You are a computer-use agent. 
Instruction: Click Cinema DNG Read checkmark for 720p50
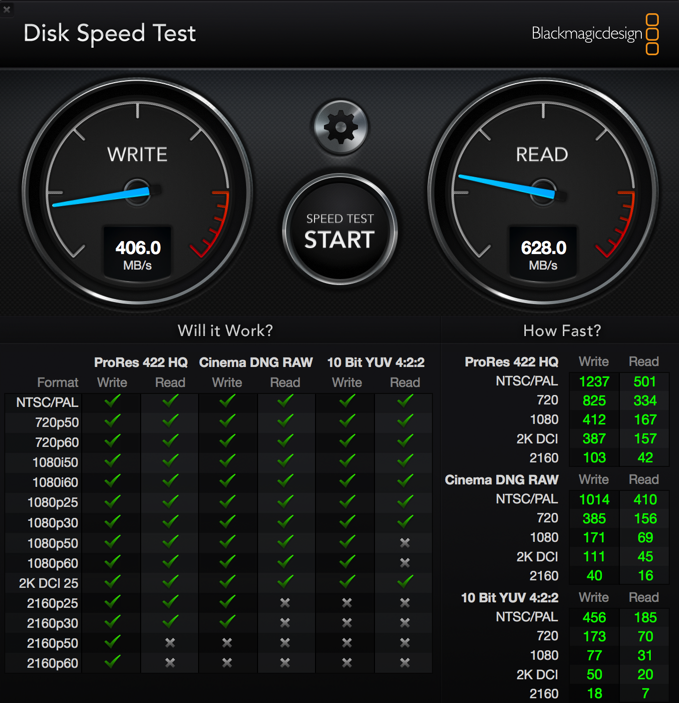pyautogui.click(x=285, y=421)
